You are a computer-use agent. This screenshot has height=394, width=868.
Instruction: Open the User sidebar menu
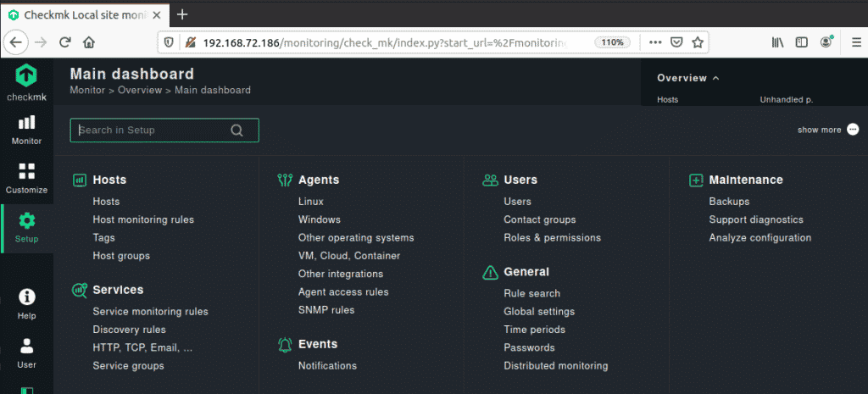27,352
